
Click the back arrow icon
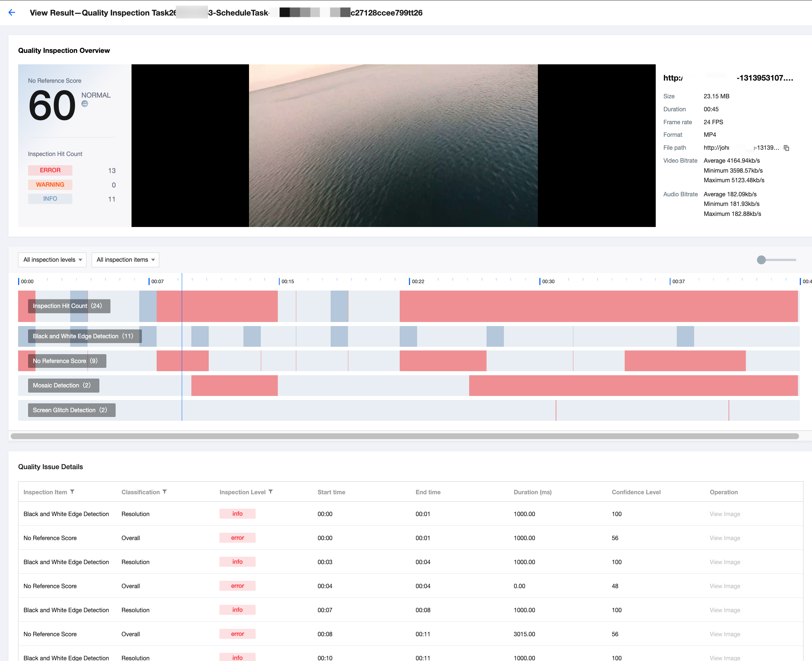[12, 13]
